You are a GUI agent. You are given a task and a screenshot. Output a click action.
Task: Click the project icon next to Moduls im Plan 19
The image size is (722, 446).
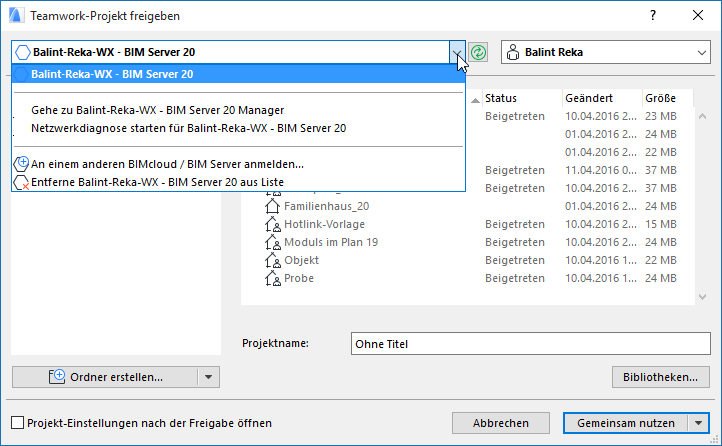[273, 242]
